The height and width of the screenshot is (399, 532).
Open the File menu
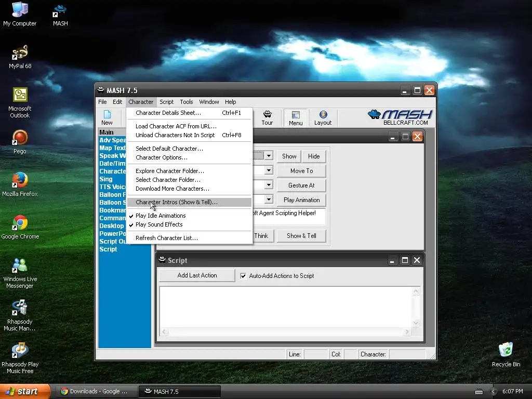[x=102, y=102]
